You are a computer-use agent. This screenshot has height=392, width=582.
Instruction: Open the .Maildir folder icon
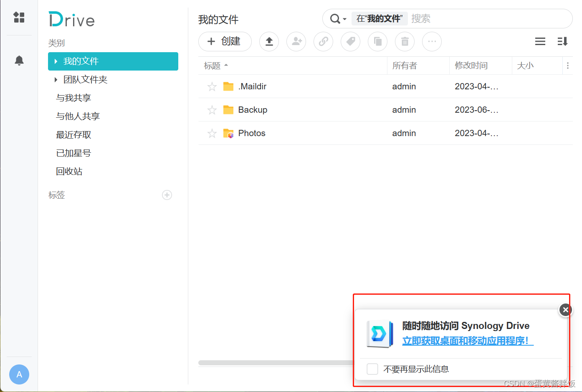pos(228,86)
